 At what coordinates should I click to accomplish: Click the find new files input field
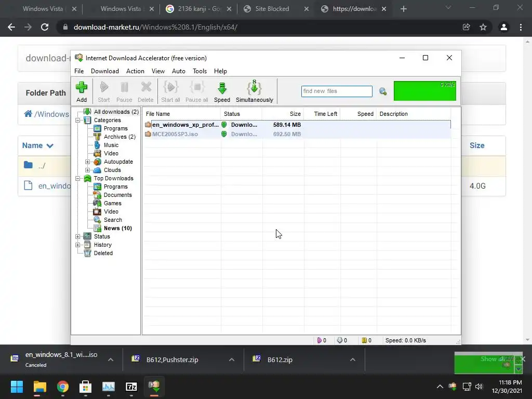337,91
